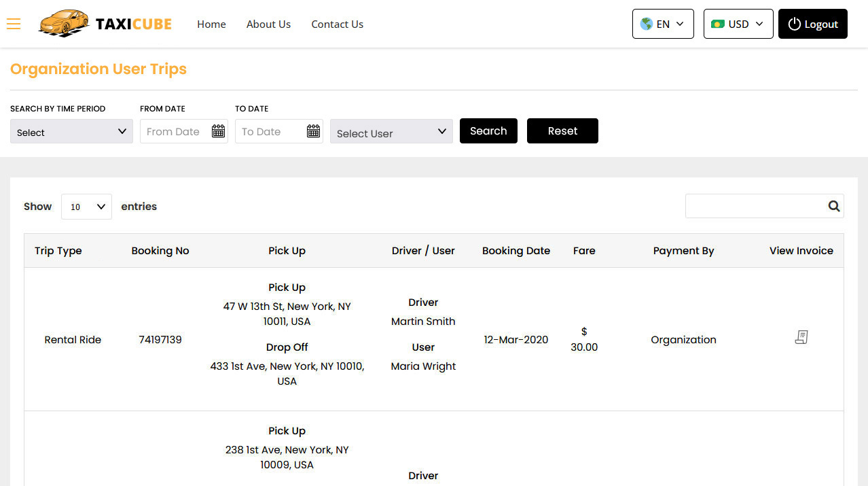Open the hamburger navigation menu
Viewport: 868px width, 486px height.
click(14, 24)
